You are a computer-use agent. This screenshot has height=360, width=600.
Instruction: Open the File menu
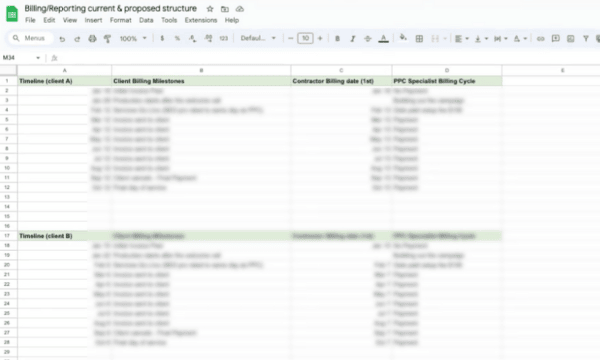(30, 20)
